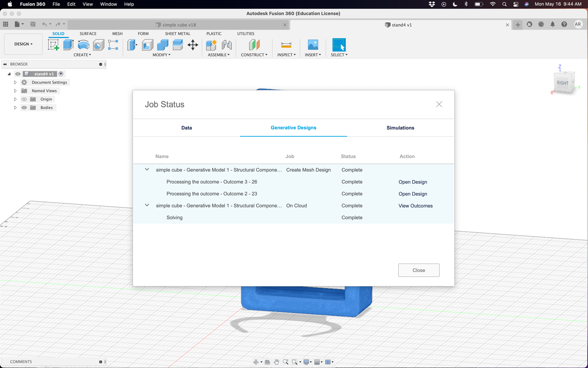Select the Insert image icon

[313, 45]
